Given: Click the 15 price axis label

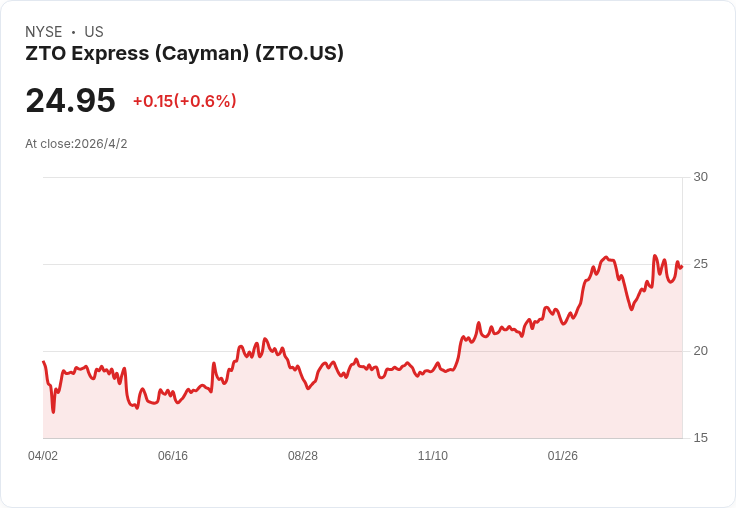Looking at the screenshot, I should coord(700,438).
